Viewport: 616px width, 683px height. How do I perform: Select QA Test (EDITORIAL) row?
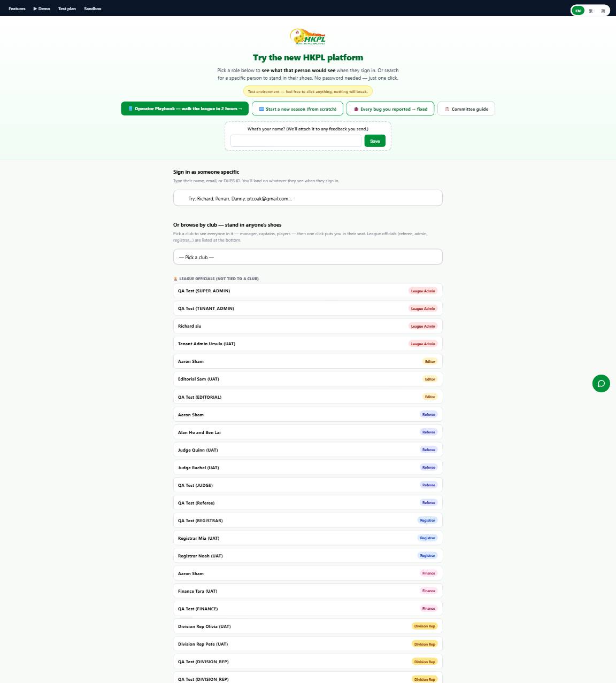click(x=308, y=397)
